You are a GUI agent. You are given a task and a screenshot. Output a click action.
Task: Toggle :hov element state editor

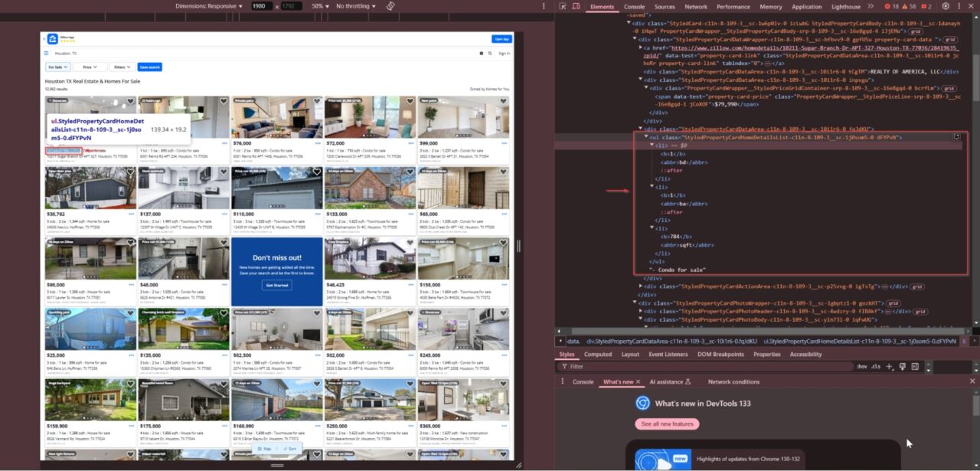tap(863, 366)
